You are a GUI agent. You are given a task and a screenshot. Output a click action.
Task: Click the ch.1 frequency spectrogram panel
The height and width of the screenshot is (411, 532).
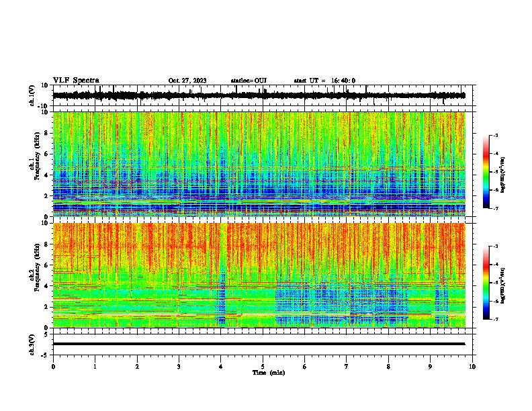pyautogui.click(x=259, y=164)
